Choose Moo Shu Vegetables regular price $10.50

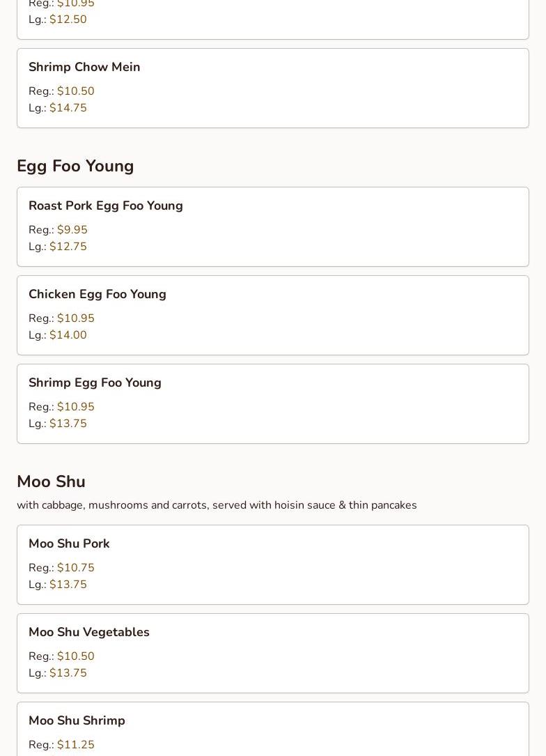[x=75, y=656]
